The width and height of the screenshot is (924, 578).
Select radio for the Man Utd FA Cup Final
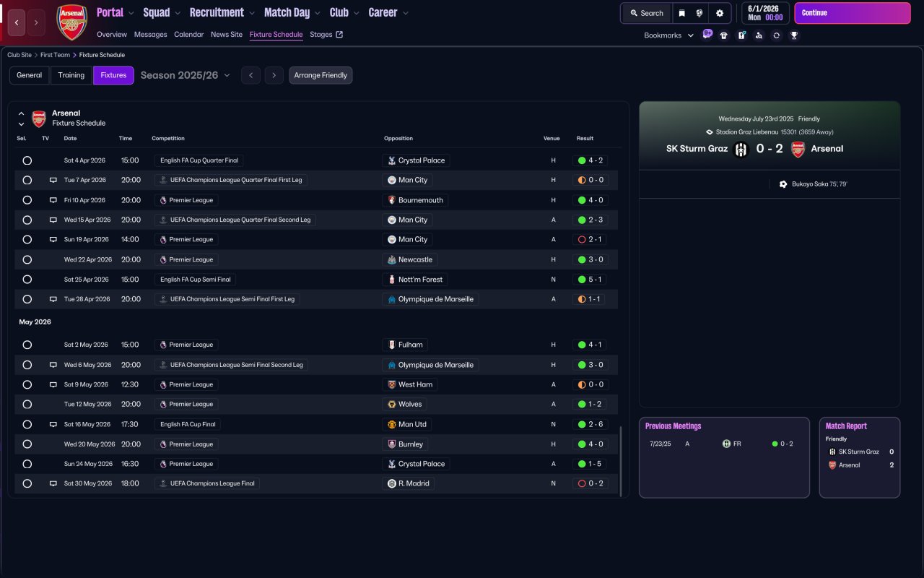27,424
